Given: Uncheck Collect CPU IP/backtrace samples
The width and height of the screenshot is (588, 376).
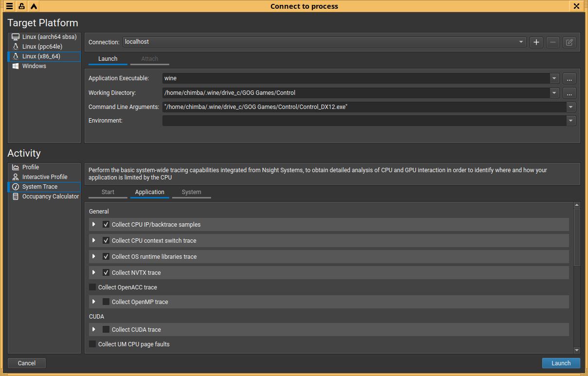Looking at the screenshot, I should pos(106,225).
